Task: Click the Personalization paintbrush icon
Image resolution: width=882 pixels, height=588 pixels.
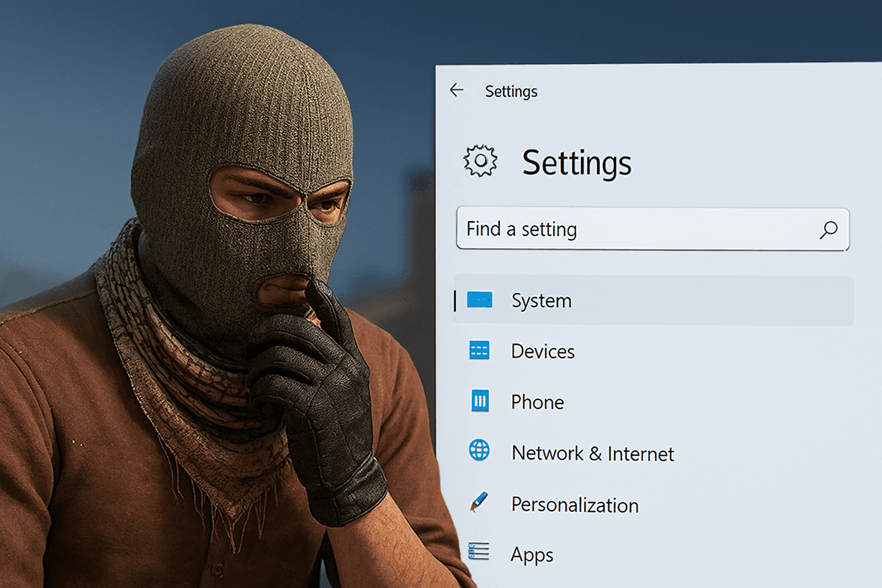Action: (x=478, y=501)
